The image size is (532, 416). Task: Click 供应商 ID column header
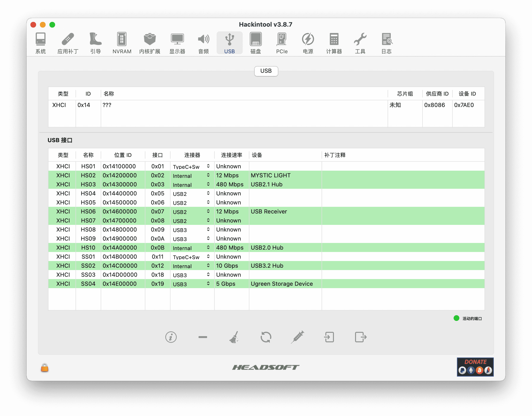tap(437, 94)
